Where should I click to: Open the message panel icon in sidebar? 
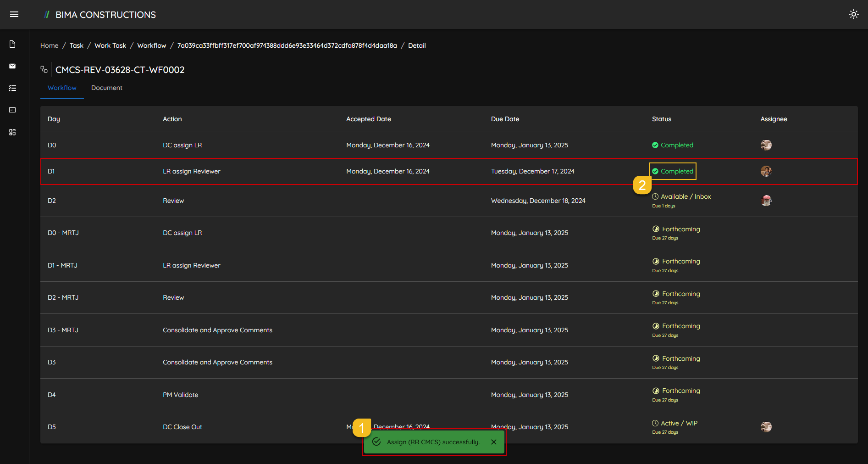[x=12, y=110]
